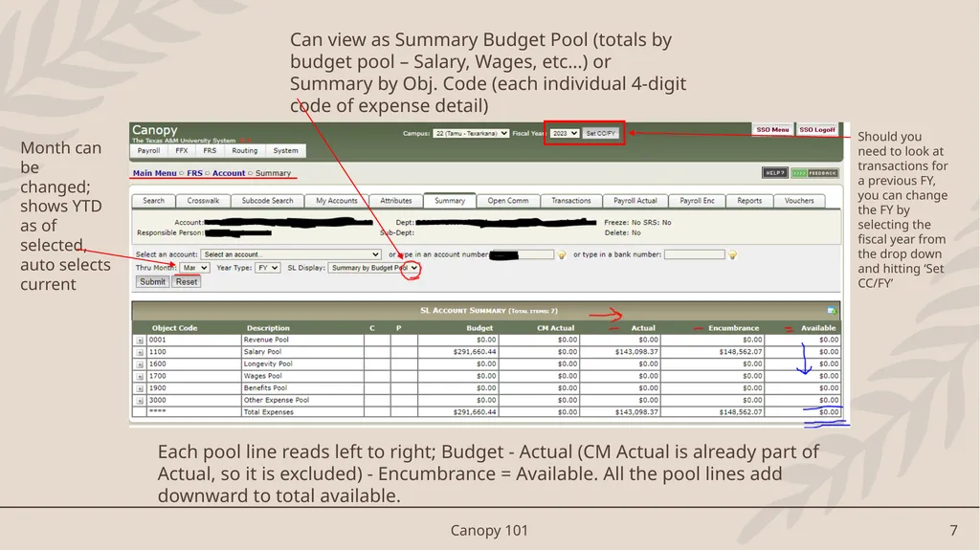The image size is (980, 550).
Task: Open the FFX menu
Action: 181,150
